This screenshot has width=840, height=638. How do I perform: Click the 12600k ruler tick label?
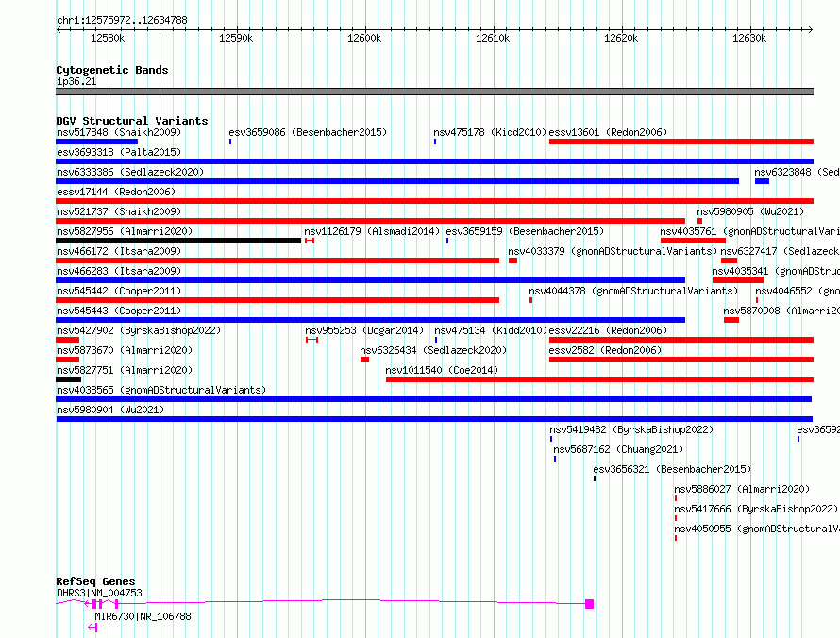point(364,38)
